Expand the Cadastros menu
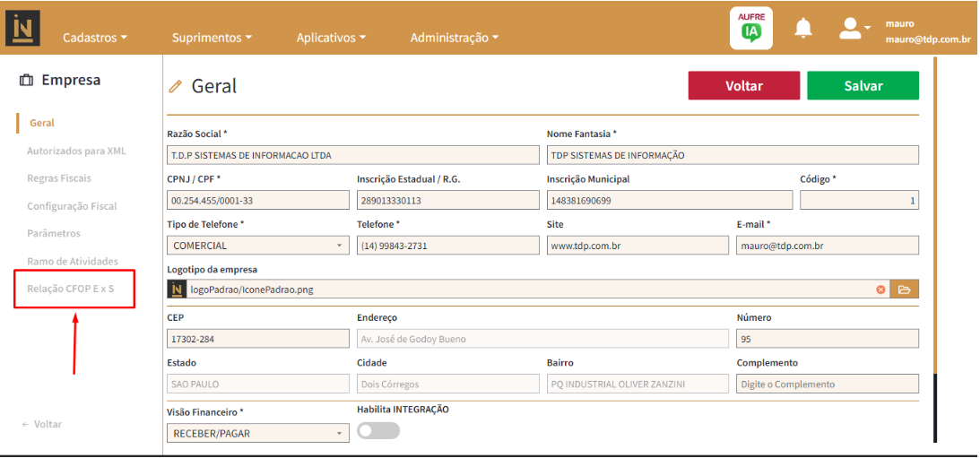980x458 pixels. point(94,38)
